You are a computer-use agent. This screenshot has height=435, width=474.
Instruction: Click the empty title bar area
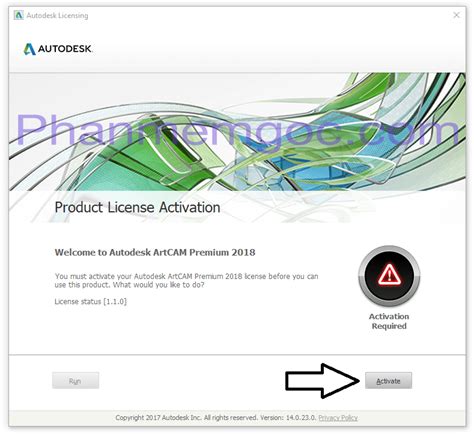[x=267, y=15]
